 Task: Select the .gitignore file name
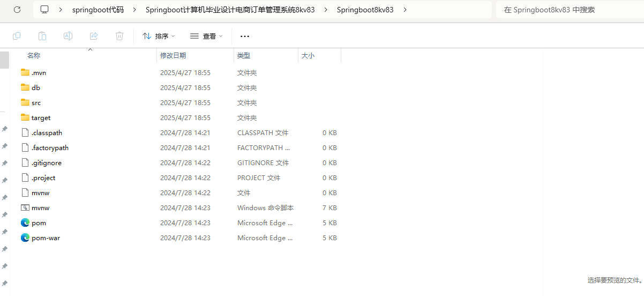pyautogui.click(x=47, y=162)
